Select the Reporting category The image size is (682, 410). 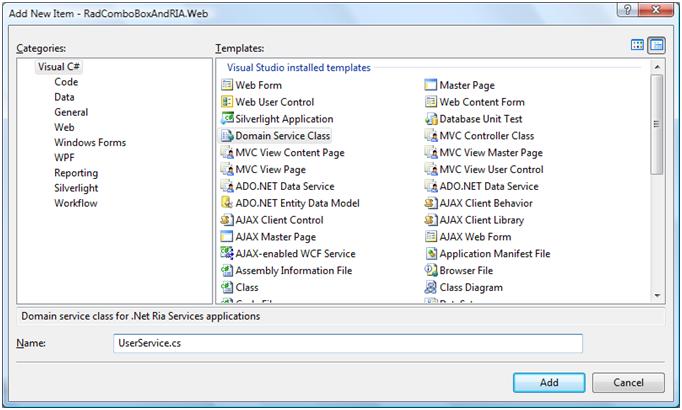click(76, 173)
